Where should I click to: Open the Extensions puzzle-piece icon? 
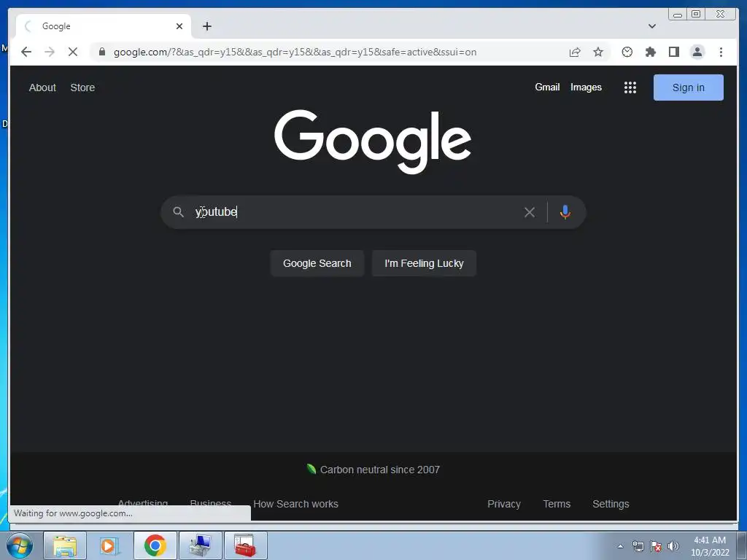click(x=650, y=52)
